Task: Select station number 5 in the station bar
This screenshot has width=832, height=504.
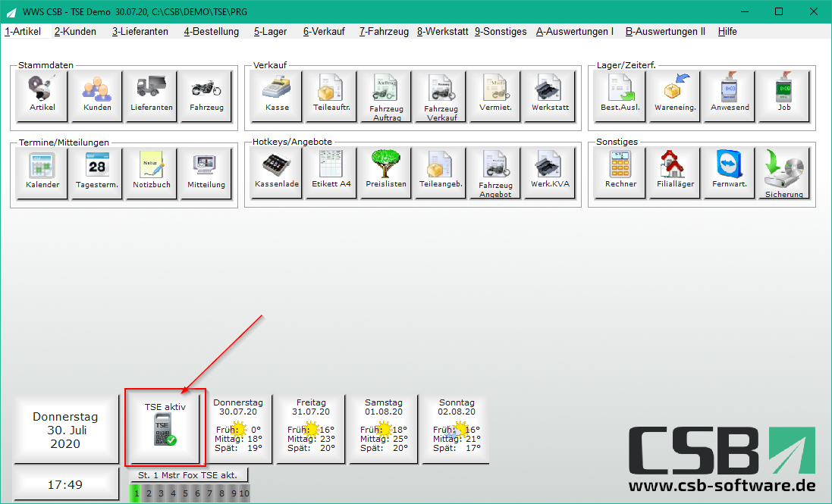Action: click(185, 493)
